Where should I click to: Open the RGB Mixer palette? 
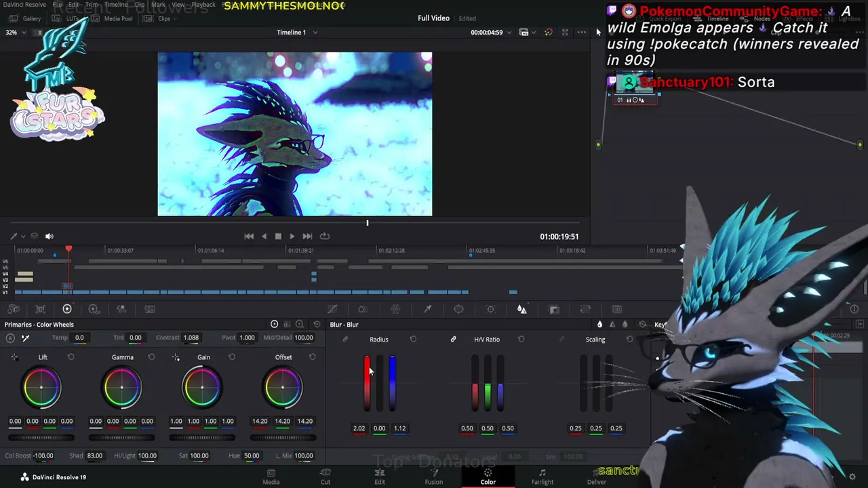[121, 309]
